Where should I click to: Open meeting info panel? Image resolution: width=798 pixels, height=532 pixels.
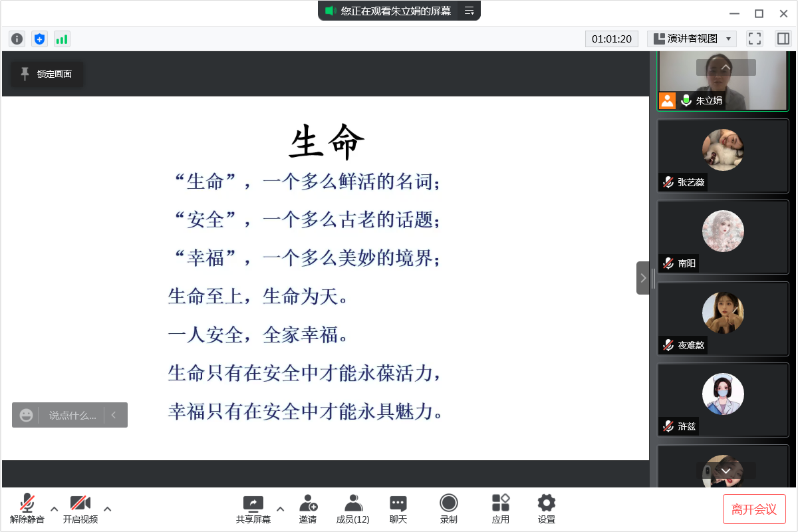pos(16,39)
